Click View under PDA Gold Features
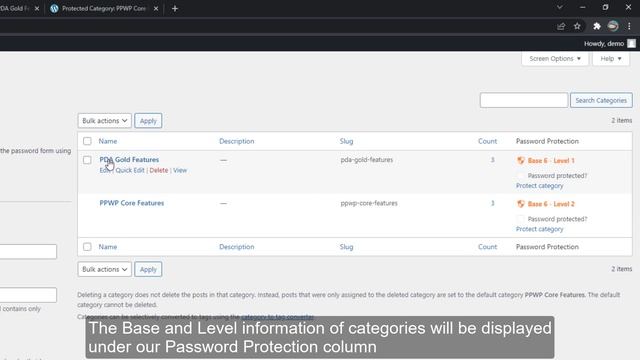The image size is (640, 360). 180,170
